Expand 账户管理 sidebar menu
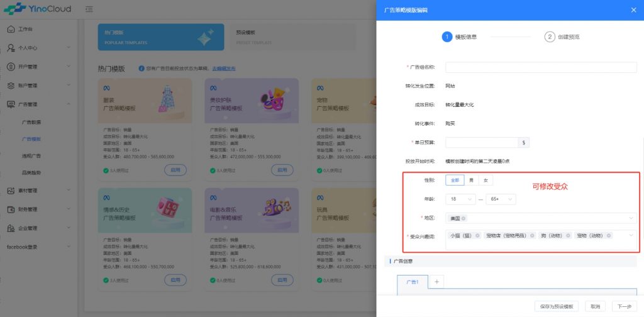This screenshot has width=644, height=317. [x=69, y=86]
